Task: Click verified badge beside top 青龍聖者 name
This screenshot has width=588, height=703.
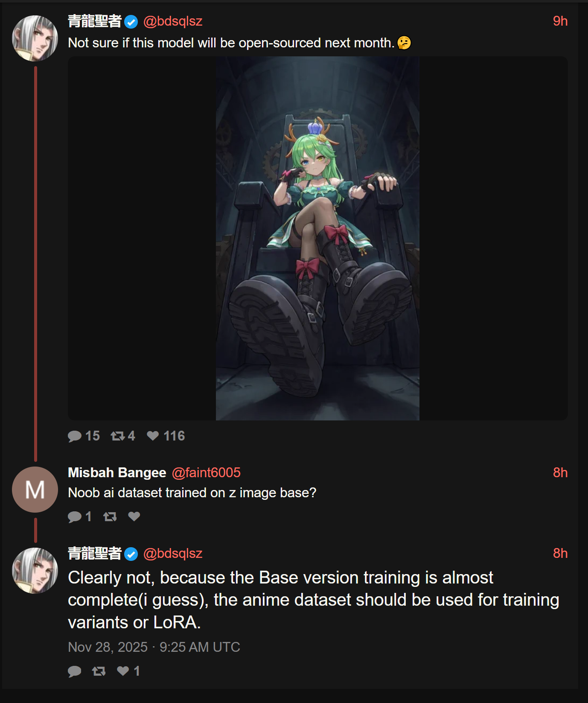Action: coord(131,22)
